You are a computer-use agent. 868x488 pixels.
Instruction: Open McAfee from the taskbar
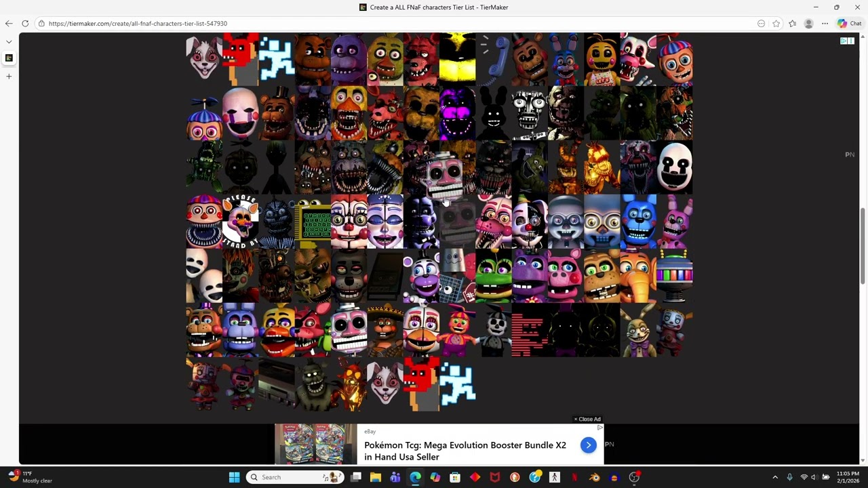pyautogui.click(x=495, y=477)
